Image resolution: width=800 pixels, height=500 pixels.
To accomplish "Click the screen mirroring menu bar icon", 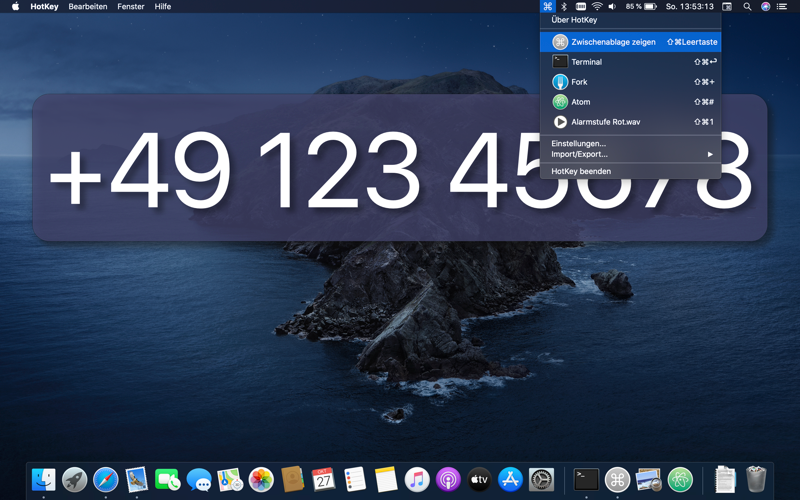I will tap(727, 7).
